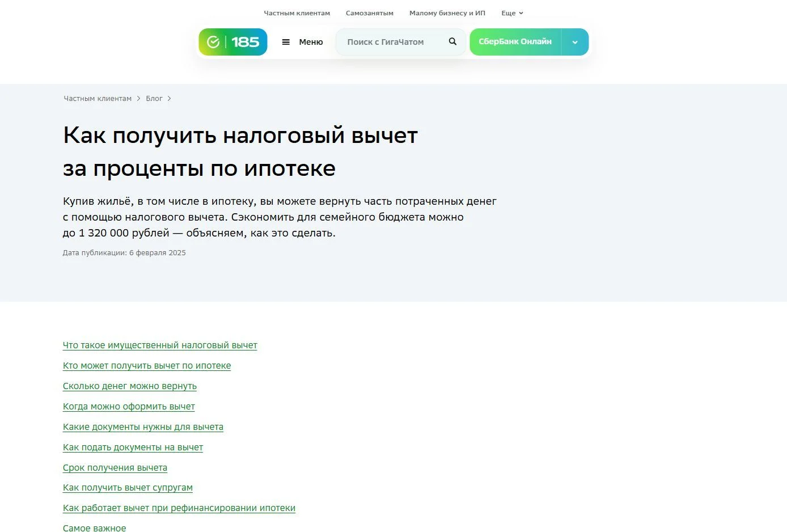Expand the СберБанк Онлайн dropdown arrow
Viewport: 787px width, 532px height.
[x=575, y=42]
